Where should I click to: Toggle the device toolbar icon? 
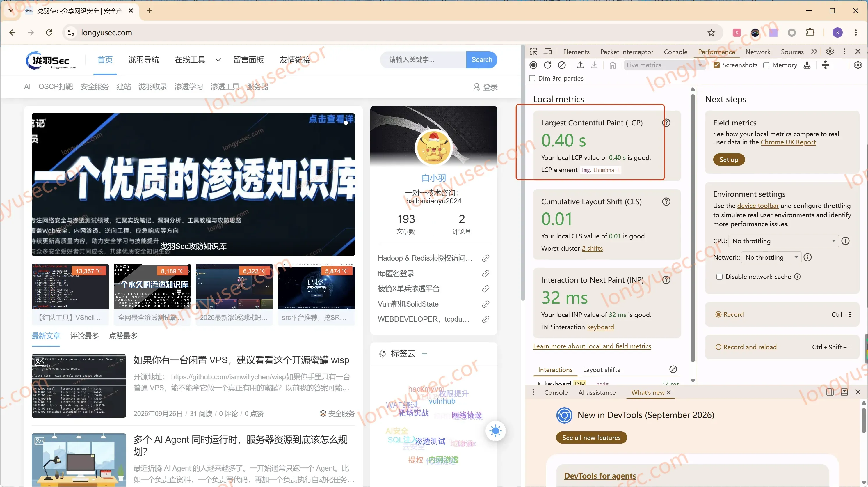pos(548,52)
